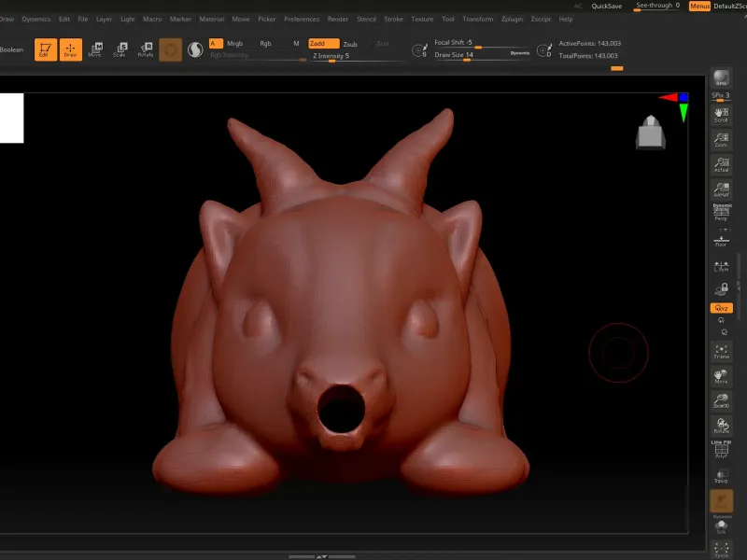Viewport: 747px width, 560px height.
Task: Click the Zoom icon in right shelf
Action: 721,139
